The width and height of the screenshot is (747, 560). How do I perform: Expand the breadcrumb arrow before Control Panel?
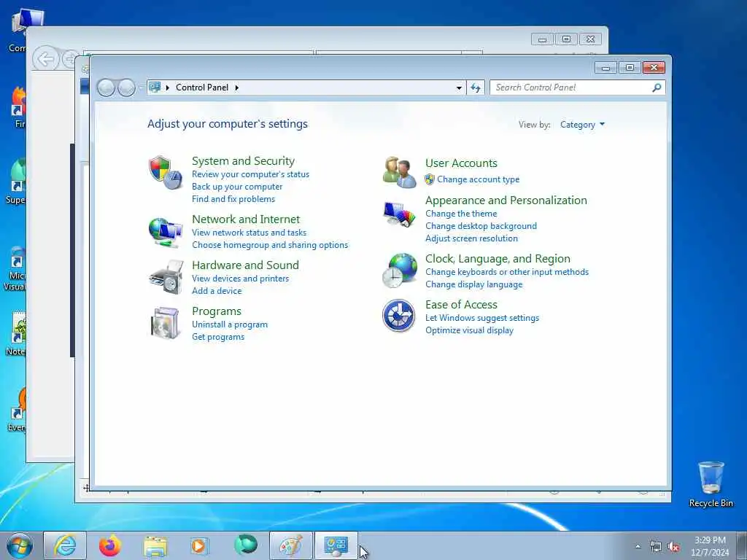(168, 87)
